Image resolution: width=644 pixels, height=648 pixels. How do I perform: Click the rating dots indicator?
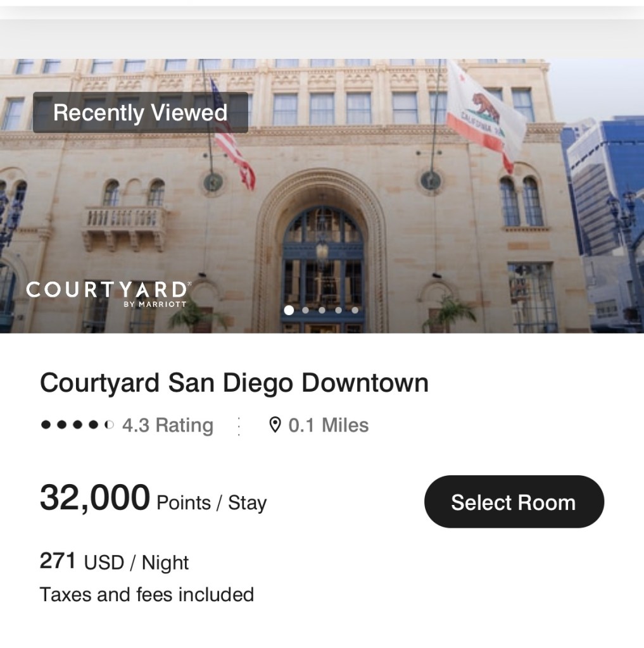pos(77,425)
